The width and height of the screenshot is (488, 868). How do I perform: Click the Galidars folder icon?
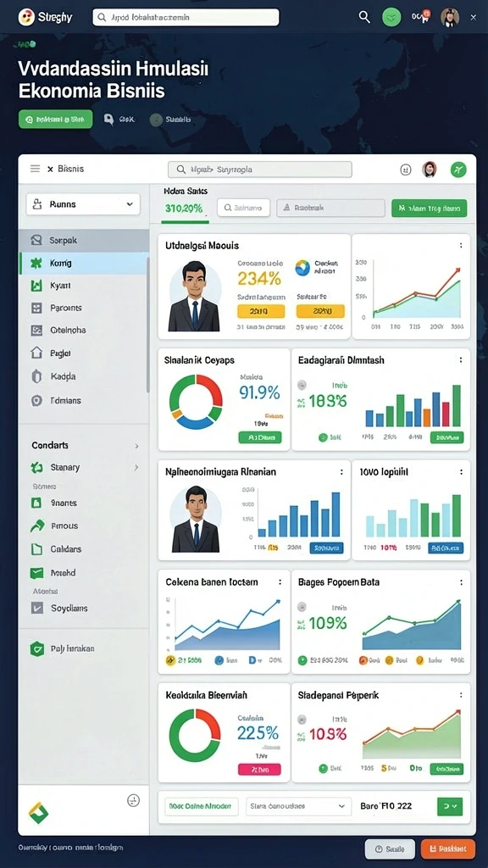pos(36,549)
